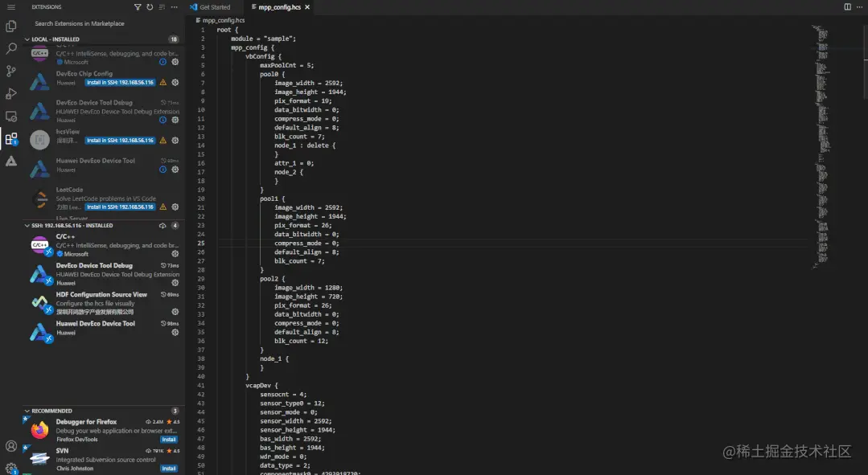Install hcsView in SSH: 192.168.56.116
This screenshot has height=475, width=868.
120,141
